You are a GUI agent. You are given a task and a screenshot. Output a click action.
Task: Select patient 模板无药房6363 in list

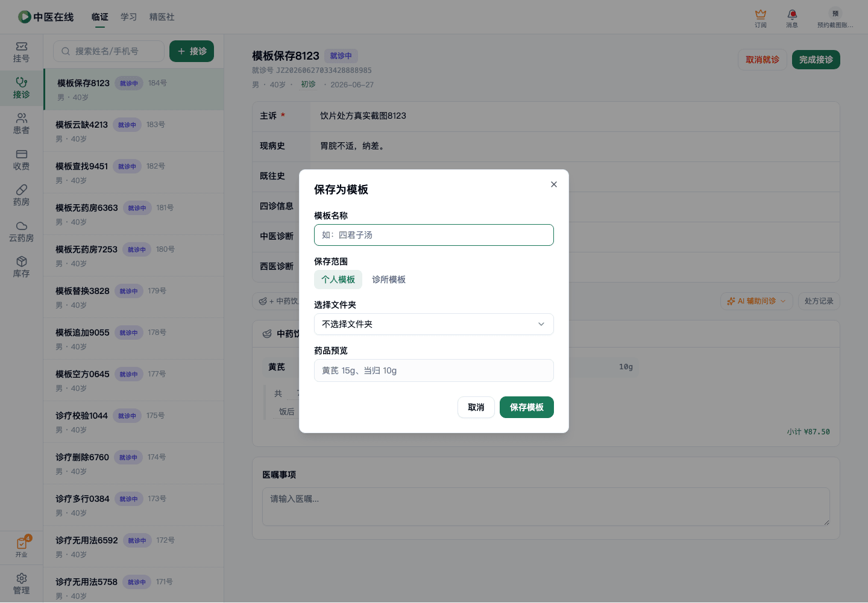pos(134,214)
